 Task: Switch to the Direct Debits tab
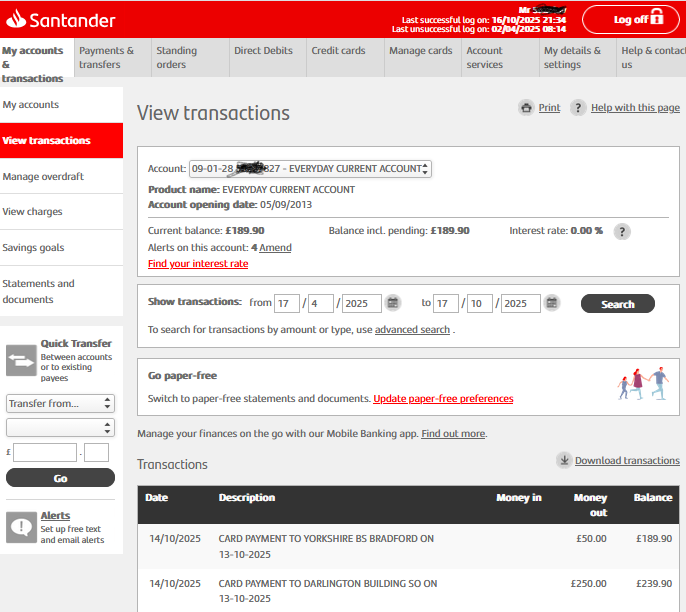(x=263, y=51)
